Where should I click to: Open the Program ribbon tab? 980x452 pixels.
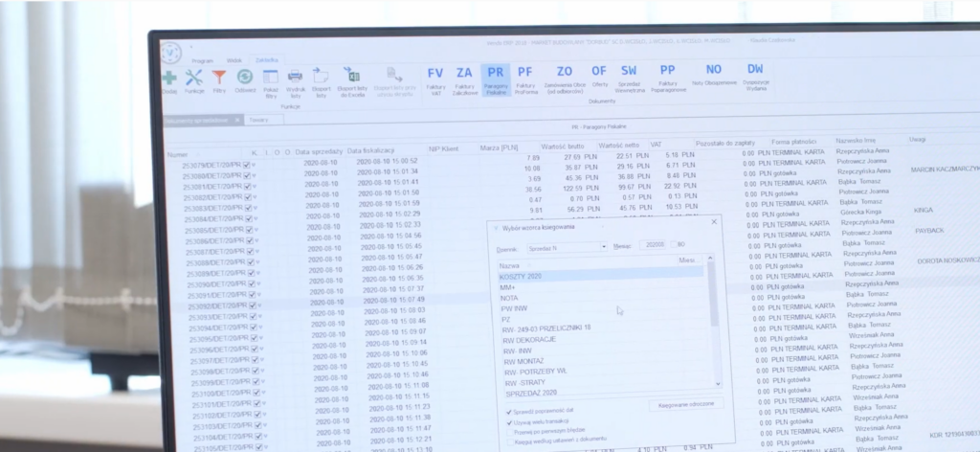tap(203, 61)
